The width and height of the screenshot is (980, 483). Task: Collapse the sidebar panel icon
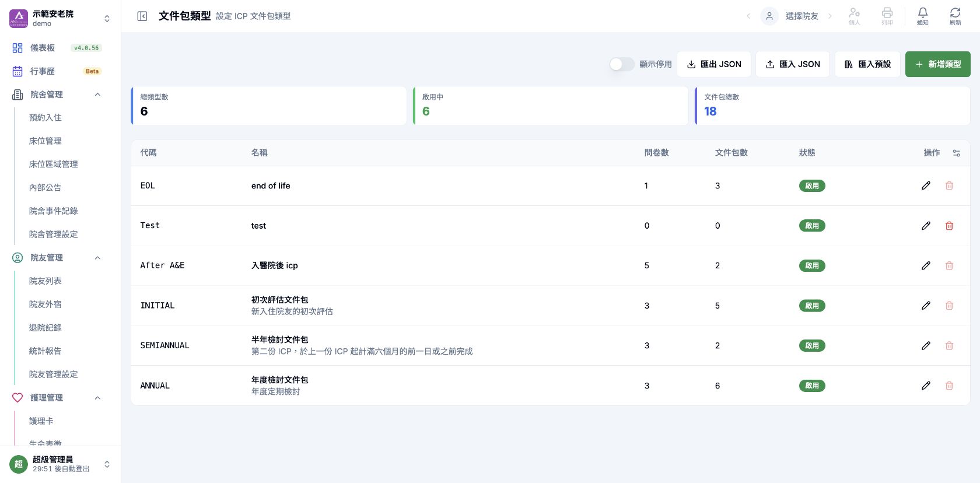point(142,16)
